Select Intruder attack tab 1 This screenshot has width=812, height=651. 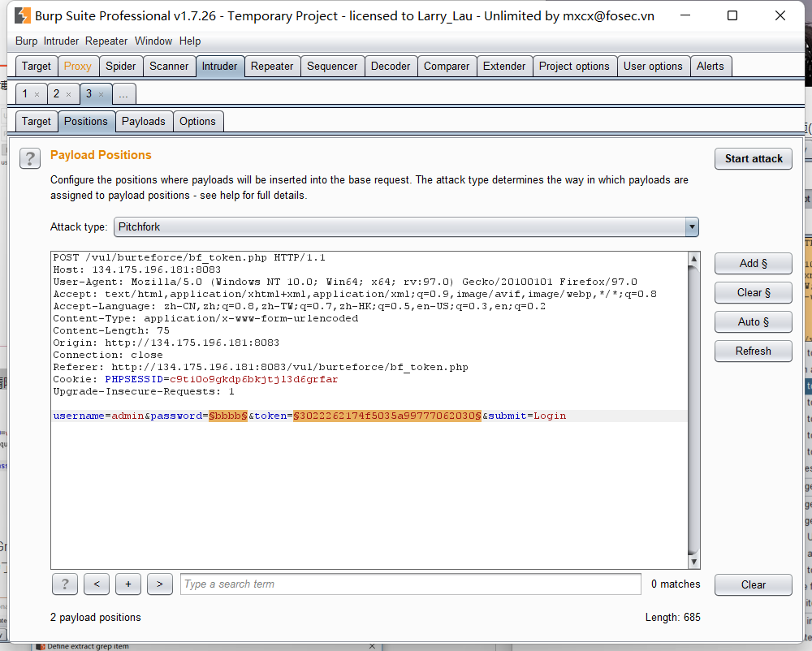pos(25,93)
